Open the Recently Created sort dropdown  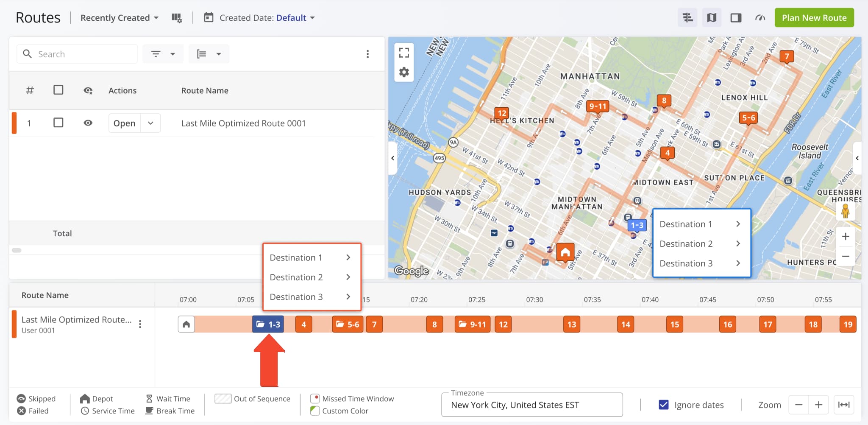pyautogui.click(x=119, y=17)
